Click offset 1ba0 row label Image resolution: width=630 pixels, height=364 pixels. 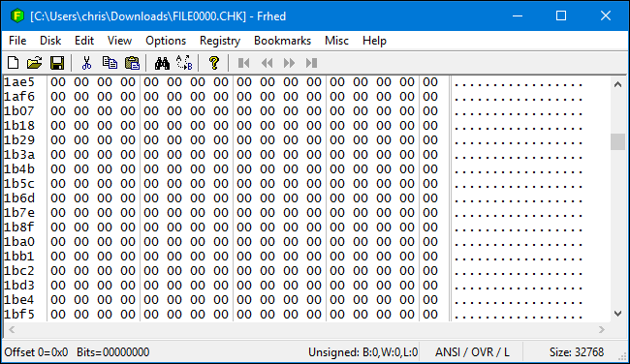click(19, 242)
